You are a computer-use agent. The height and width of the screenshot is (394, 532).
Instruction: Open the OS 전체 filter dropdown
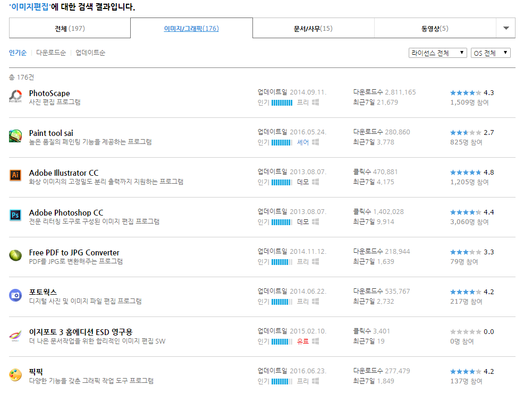pos(491,53)
